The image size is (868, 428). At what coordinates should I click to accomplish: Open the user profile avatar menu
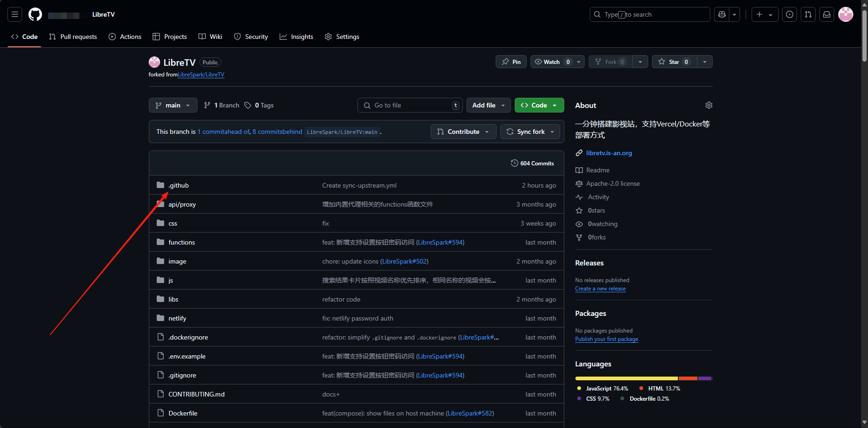[x=846, y=14]
